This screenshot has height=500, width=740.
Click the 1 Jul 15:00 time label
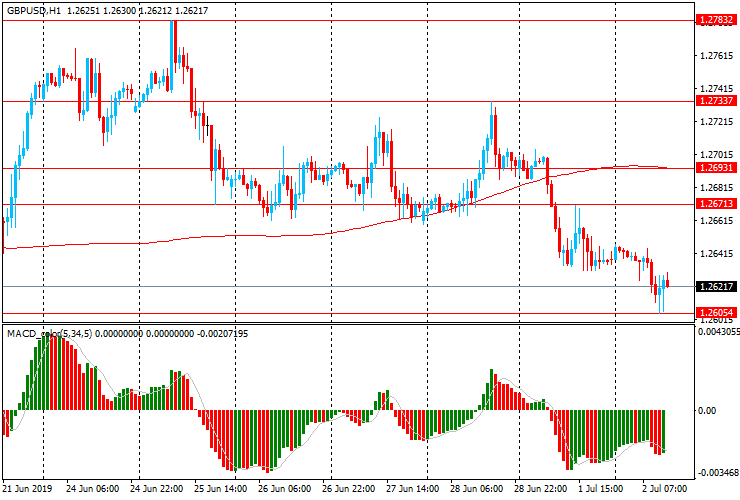coord(601,489)
